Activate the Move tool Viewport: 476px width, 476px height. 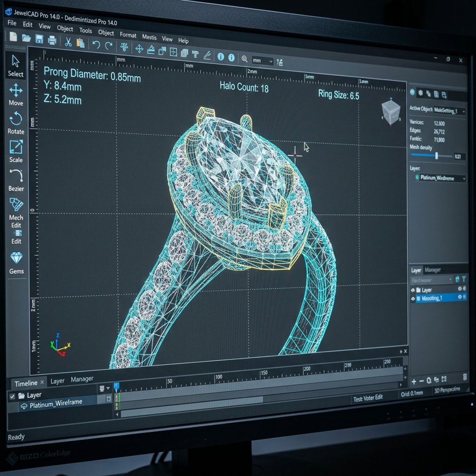click(x=16, y=95)
